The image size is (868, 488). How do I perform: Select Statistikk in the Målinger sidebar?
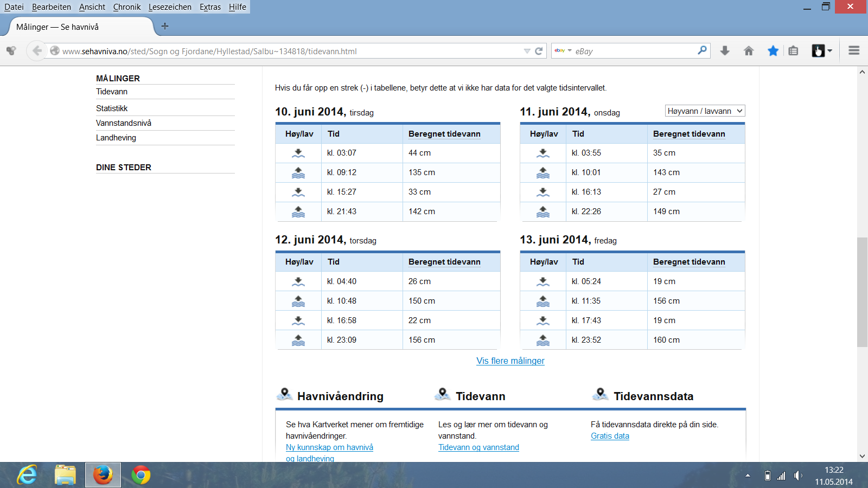(x=112, y=108)
